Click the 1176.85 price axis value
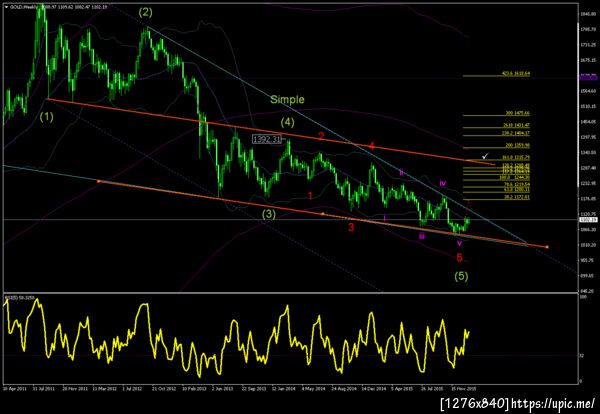This screenshot has height=414, width=600. [x=588, y=199]
